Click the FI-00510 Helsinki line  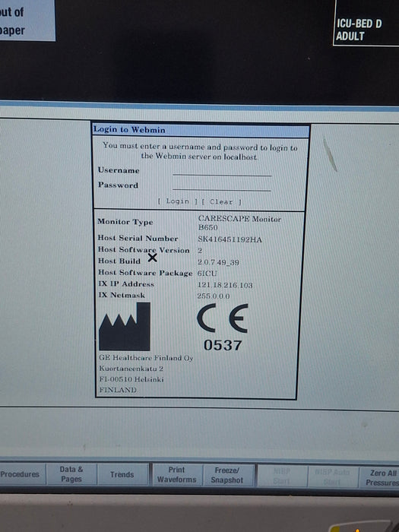[x=131, y=379]
